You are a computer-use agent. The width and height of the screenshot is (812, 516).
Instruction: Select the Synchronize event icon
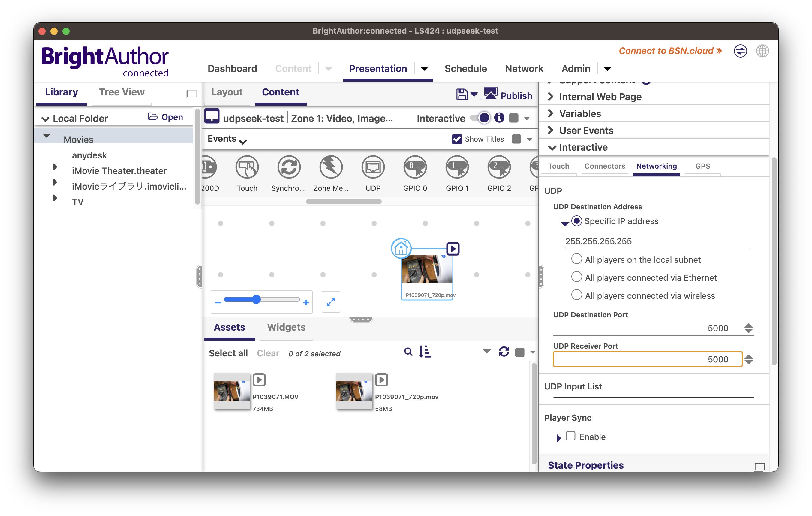click(289, 167)
